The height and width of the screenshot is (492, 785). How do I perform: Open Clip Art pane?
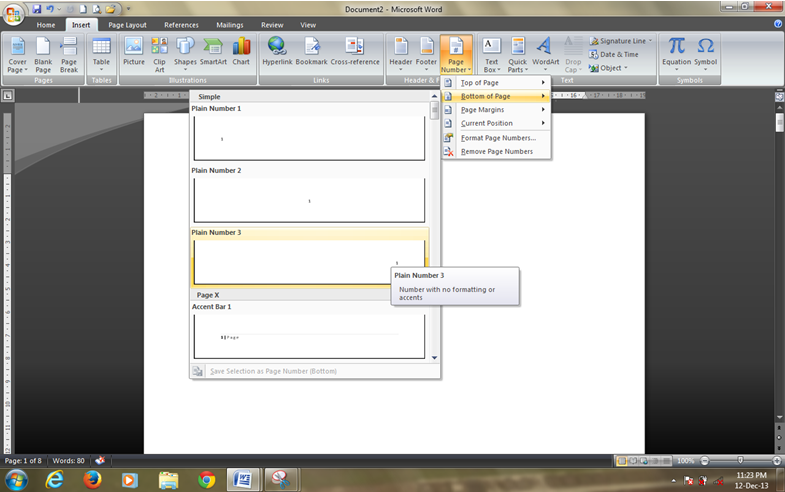coord(159,55)
